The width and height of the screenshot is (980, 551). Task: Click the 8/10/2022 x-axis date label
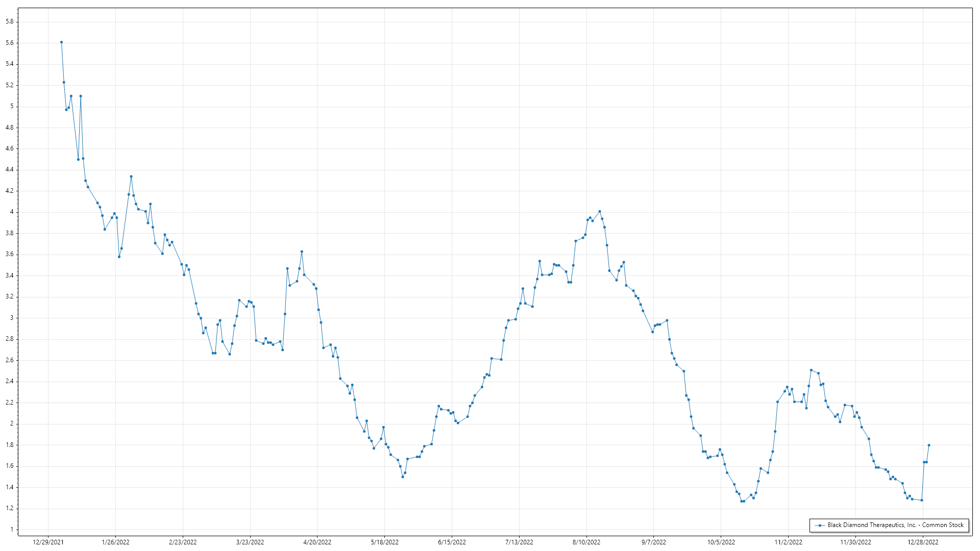(586, 542)
